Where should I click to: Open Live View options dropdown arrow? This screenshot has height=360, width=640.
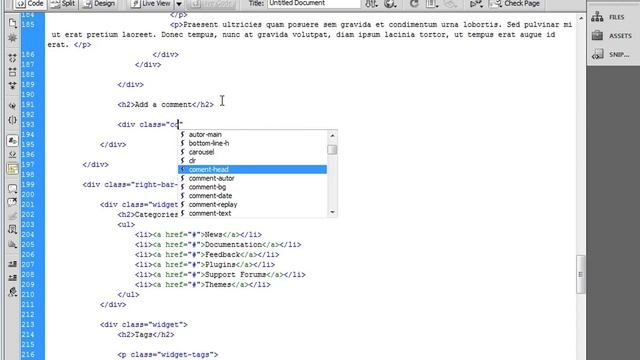pos(179,4)
